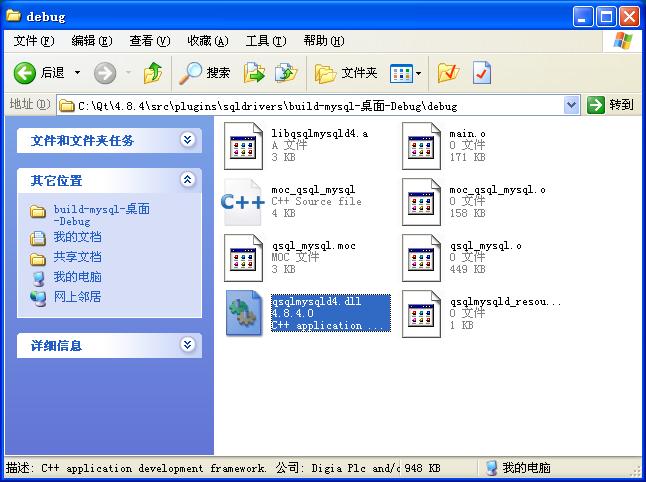Open the Search (搜索) pane

pos(205,73)
